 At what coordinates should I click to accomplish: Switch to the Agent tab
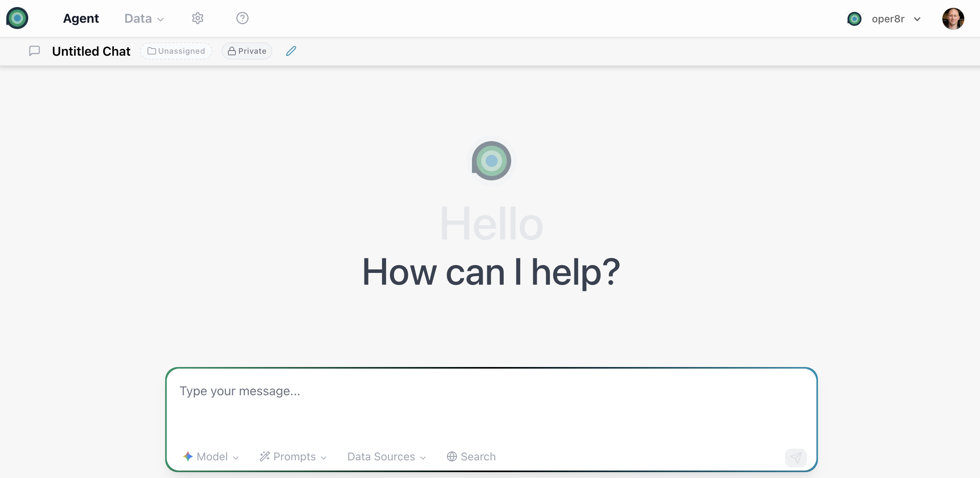(81, 18)
